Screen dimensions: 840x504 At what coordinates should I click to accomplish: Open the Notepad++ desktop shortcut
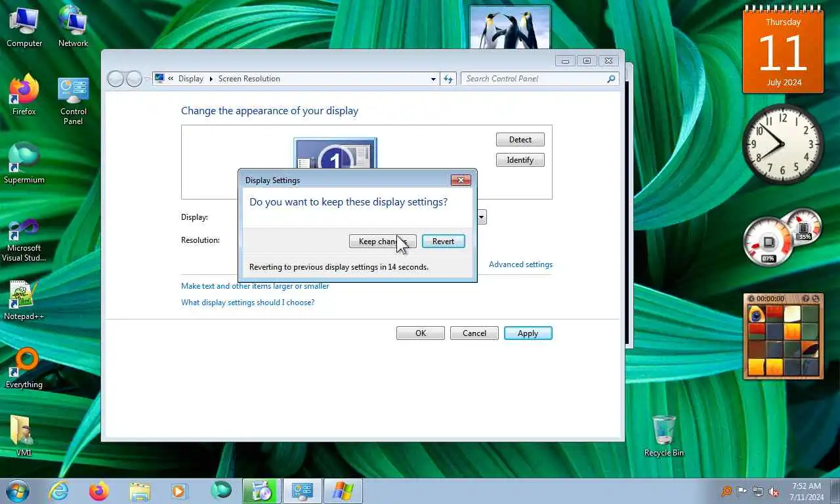click(24, 300)
